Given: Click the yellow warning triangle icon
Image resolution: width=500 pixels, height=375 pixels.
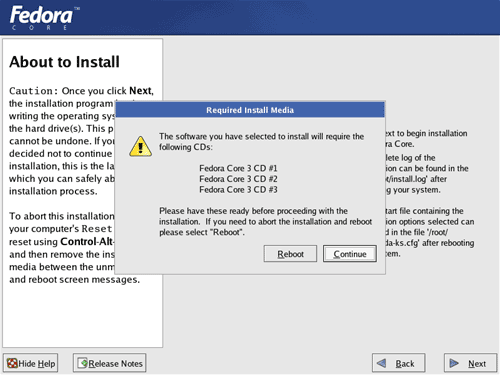Looking at the screenshot, I should click(140, 146).
